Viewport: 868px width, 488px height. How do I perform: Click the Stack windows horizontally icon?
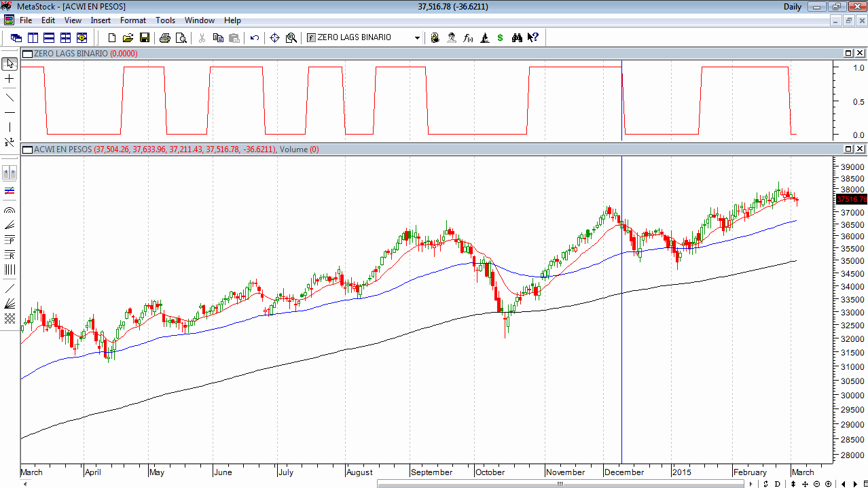coord(49,38)
